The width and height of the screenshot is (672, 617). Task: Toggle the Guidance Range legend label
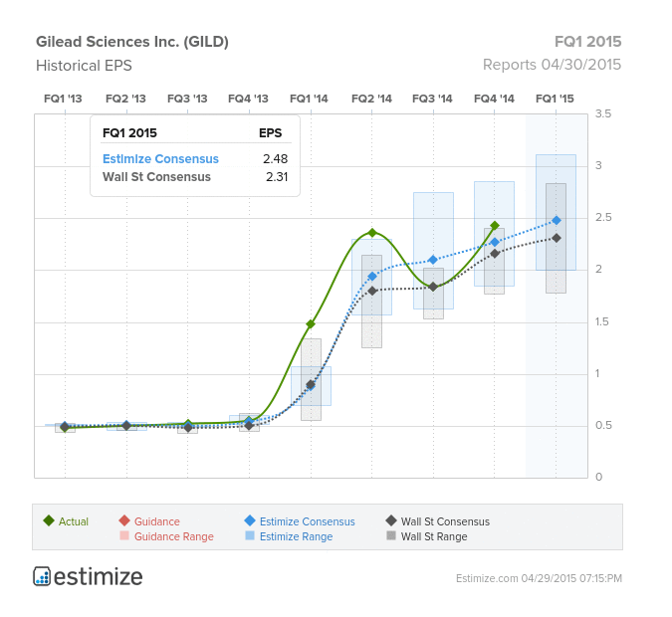(173, 536)
